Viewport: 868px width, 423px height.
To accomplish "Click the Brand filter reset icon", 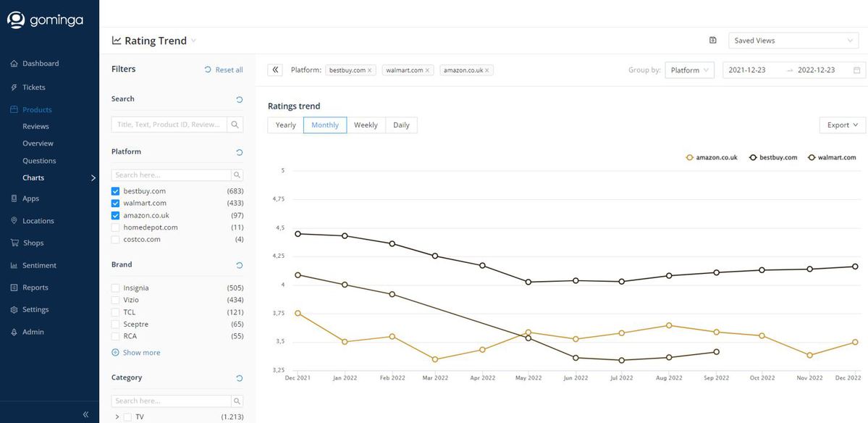I will 240,265.
